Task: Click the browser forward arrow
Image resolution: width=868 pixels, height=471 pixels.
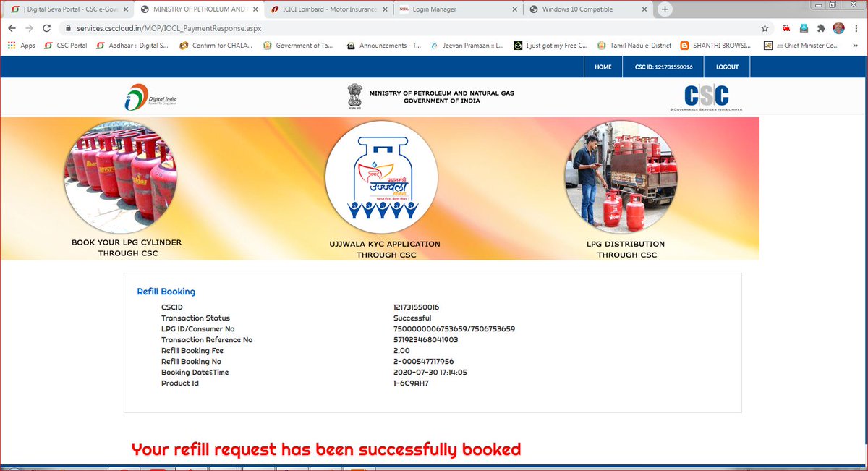Action: [30, 28]
